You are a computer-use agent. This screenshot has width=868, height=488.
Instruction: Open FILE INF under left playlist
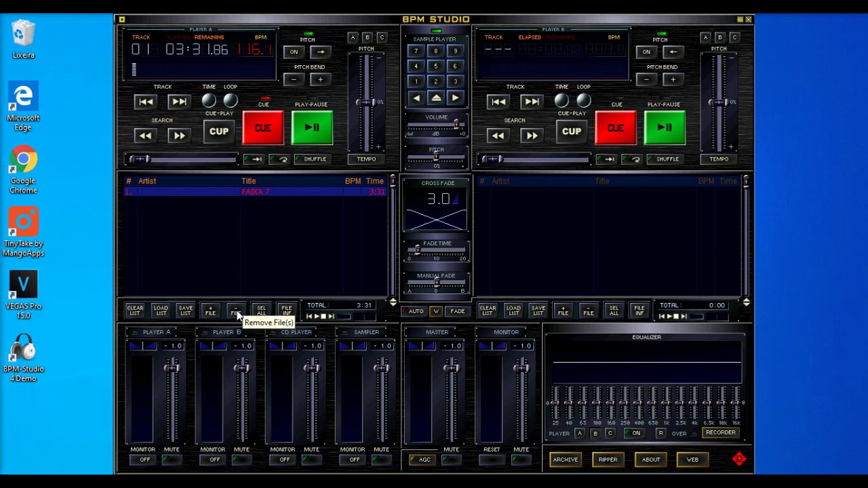coord(286,310)
